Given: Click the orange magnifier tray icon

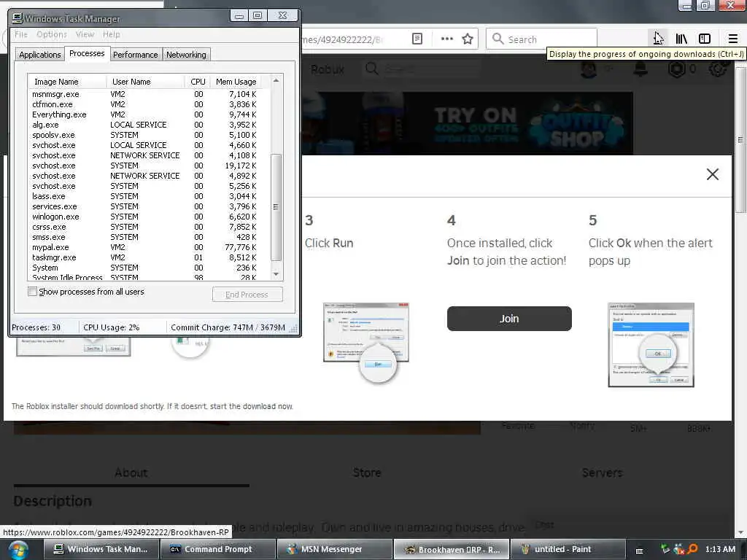Looking at the screenshot, I should 692,549.
